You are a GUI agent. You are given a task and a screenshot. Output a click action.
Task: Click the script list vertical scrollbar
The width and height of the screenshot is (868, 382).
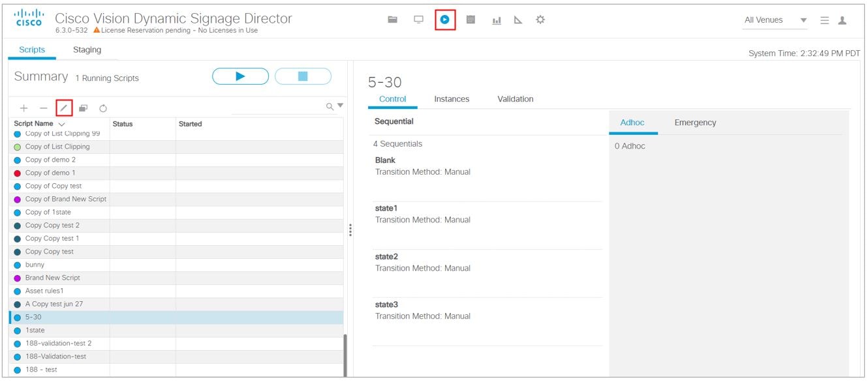[345, 355]
